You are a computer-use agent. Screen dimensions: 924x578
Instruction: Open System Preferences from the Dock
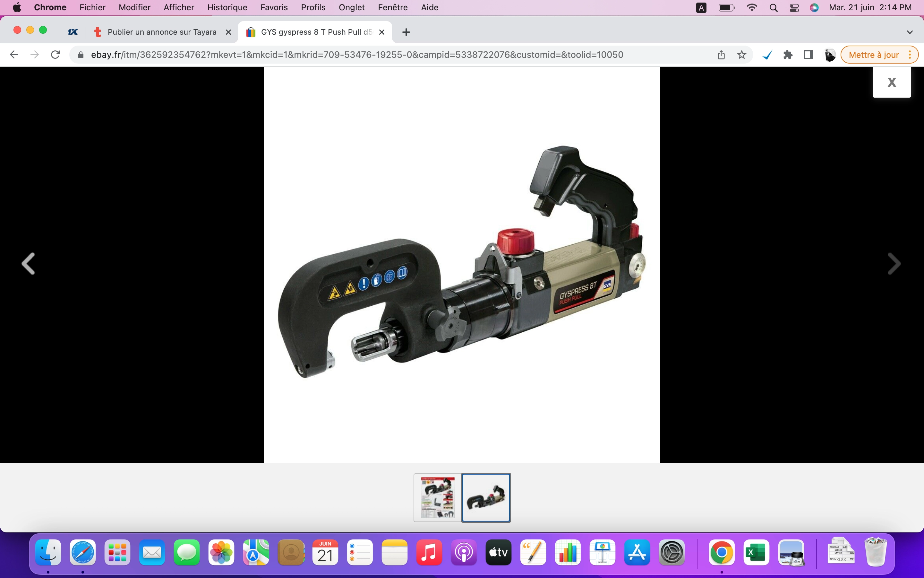[x=672, y=552]
